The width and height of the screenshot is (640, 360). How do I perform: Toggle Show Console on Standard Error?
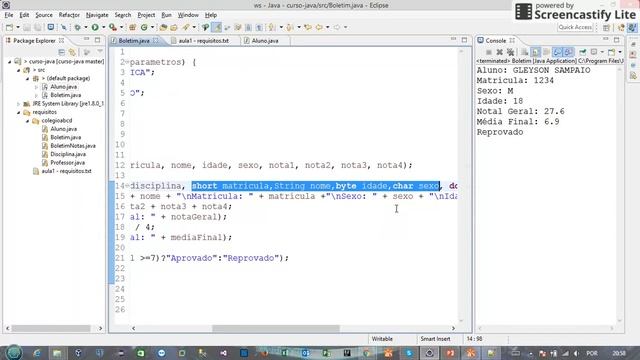568,52
